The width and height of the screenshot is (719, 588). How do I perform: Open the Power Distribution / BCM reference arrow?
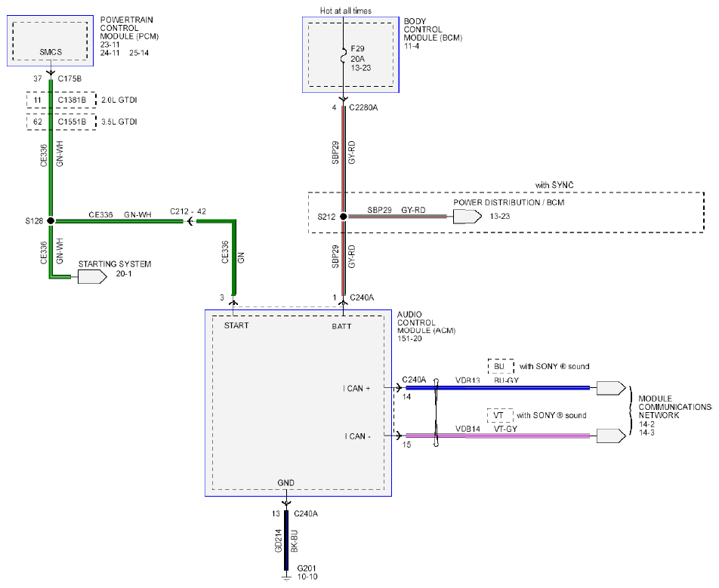[x=467, y=217]
